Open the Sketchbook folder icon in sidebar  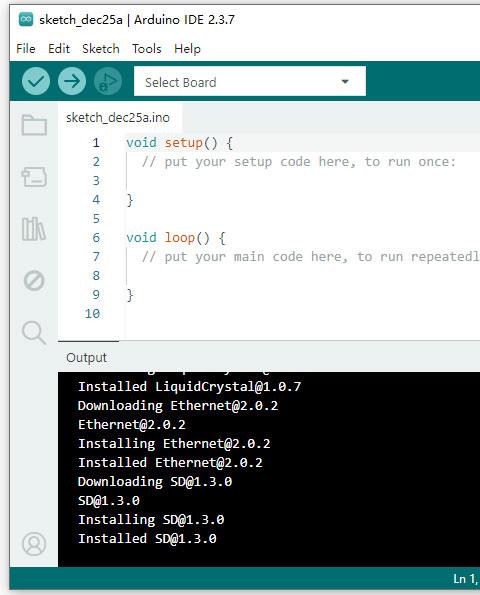pyautogui.click(x=34, y=124)
